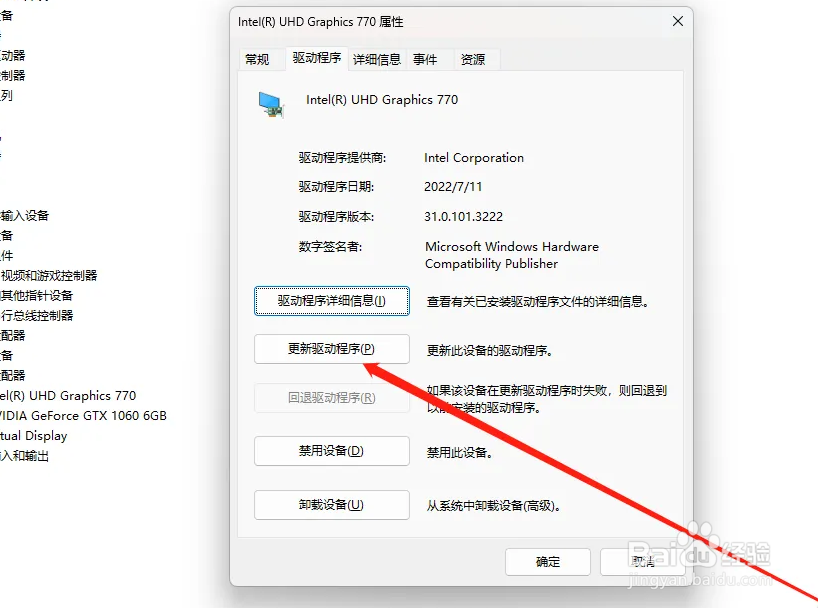
Task: Select the 驱动程序 tab
Action: click(x=317, y=58)
